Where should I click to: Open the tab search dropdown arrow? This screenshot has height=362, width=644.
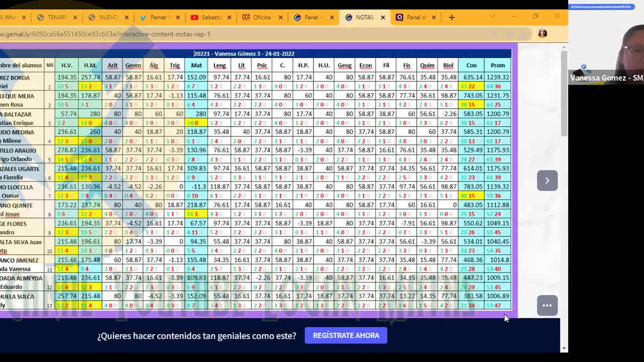(492, 17)
